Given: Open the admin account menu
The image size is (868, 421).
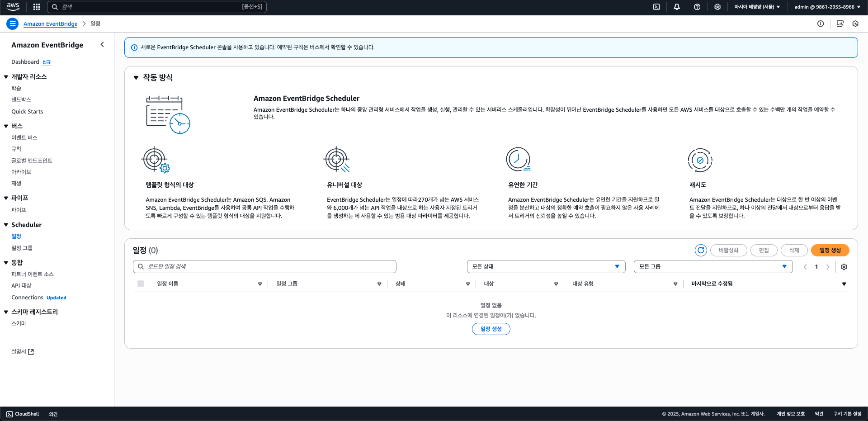Looking at the screenshot, I should tap(827, 7).
